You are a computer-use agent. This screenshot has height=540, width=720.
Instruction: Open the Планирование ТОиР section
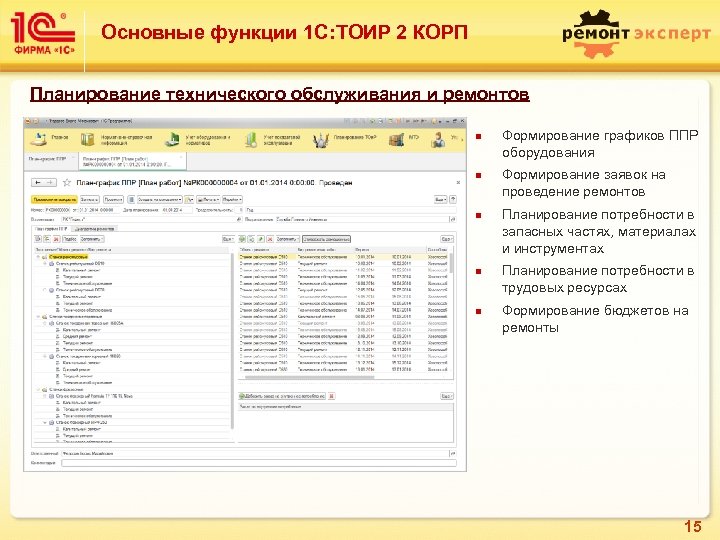[x=345, y=139]
